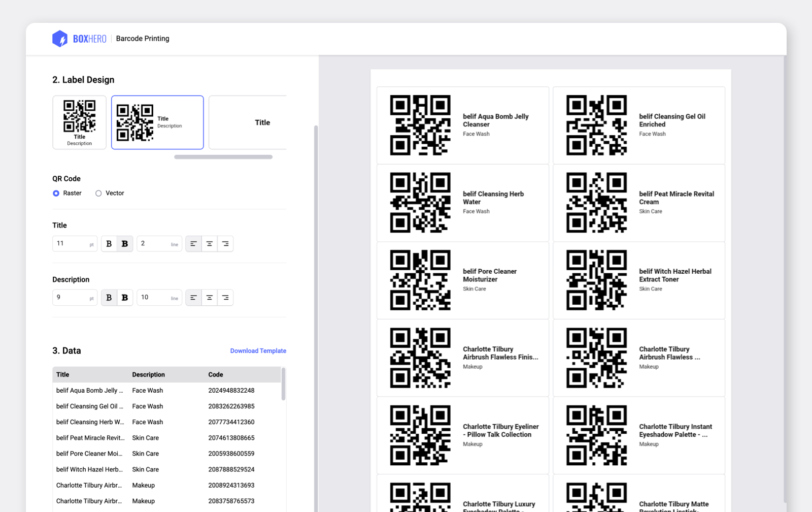Click the Download Template link
Image resolution: width=812 pixels, height=512 pixels.
258,350
